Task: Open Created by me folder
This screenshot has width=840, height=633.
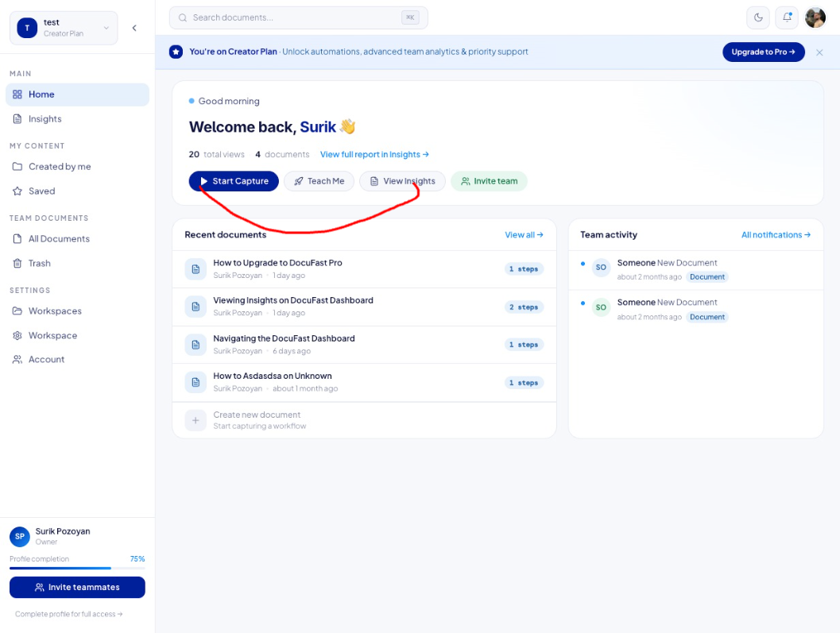Action: [x=77, y=167]
